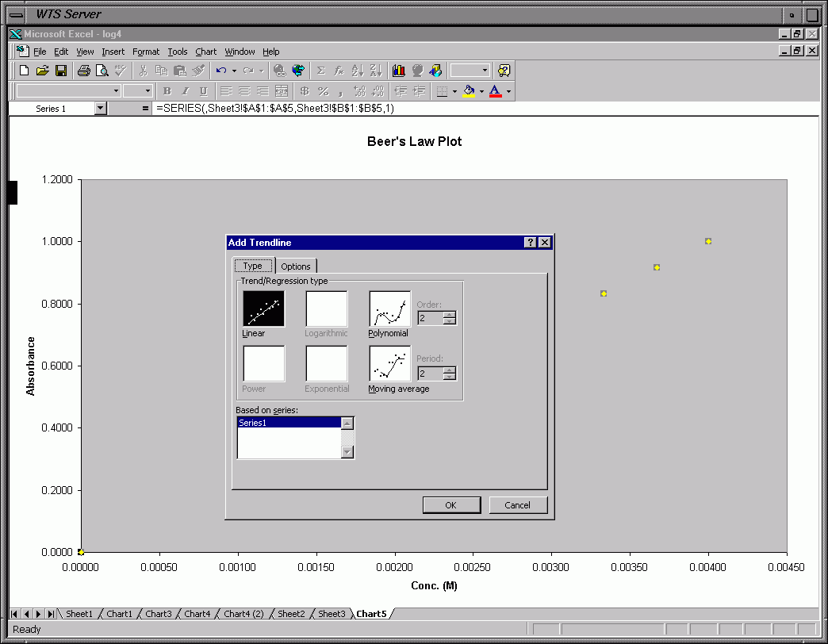Switch to the Options tab
The height and width of the screenshot is (644, 828).
[296, 266]
